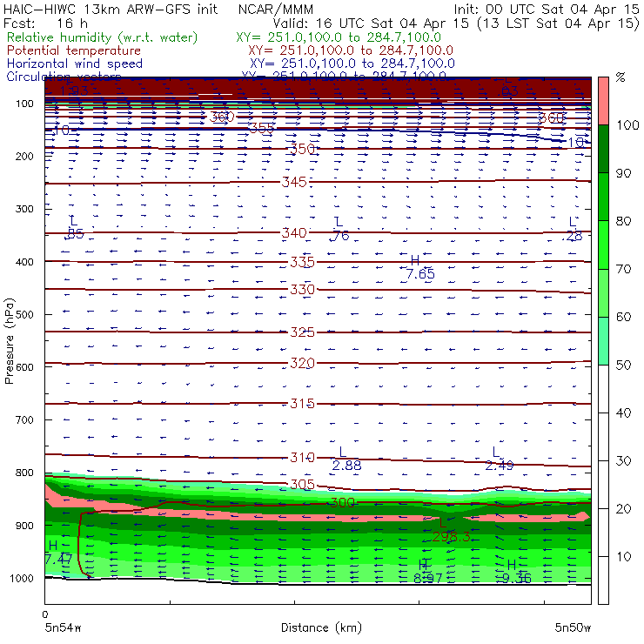Click the 5n50w end location label
The width and height of the screenshot is (644, 644).
pos(573,628)
